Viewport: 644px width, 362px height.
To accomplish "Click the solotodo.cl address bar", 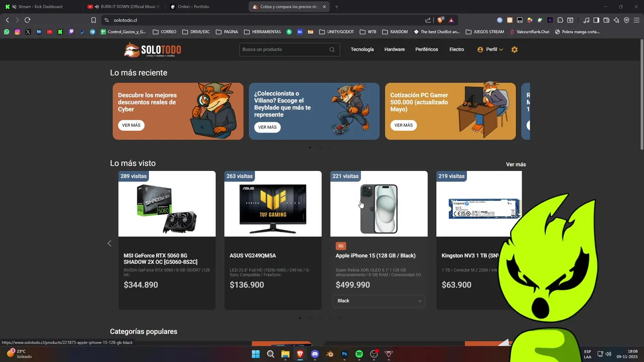I will tap(266, 20).
